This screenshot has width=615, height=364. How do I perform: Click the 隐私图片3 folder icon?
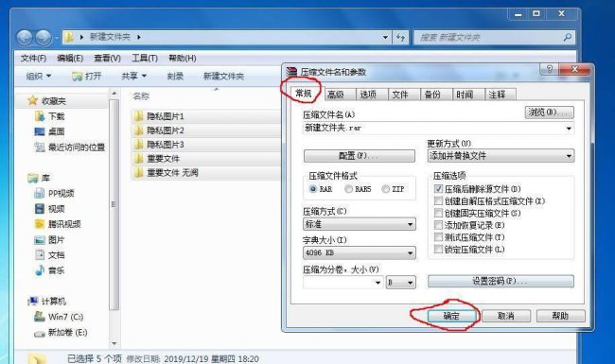pos(138,145)
